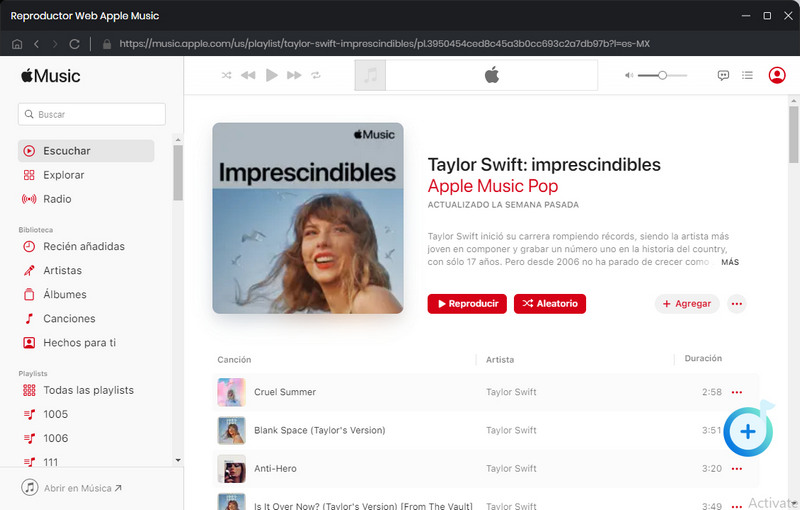Open the lyrics panel icon
Screen dimensions: 800x510
(x=724, y=75)
